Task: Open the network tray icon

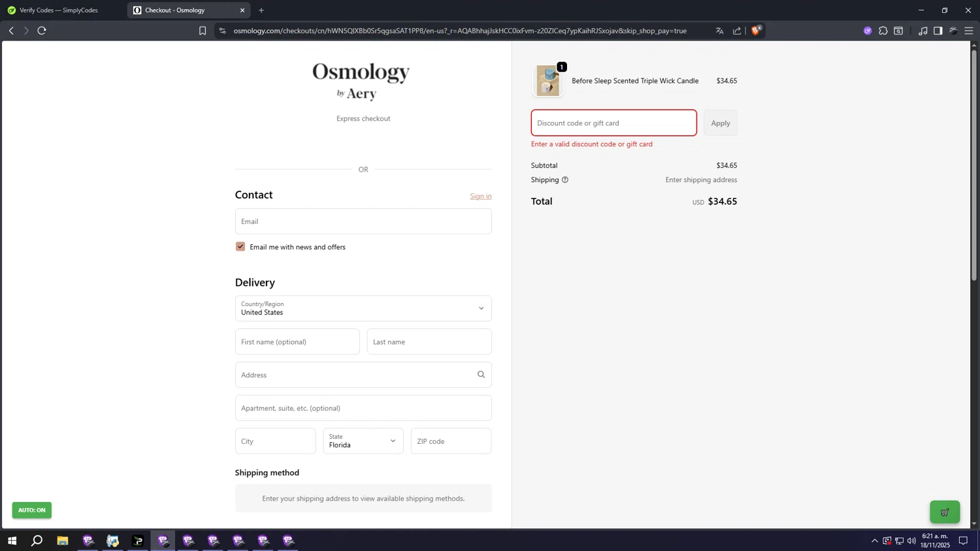Action: [x=900, y=541]
